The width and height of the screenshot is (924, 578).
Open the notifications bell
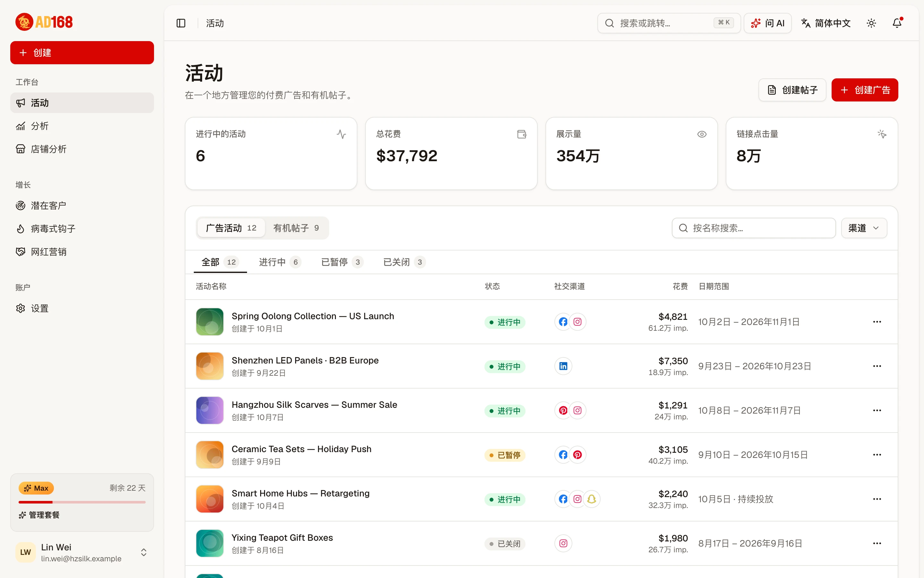pos(897,23)
